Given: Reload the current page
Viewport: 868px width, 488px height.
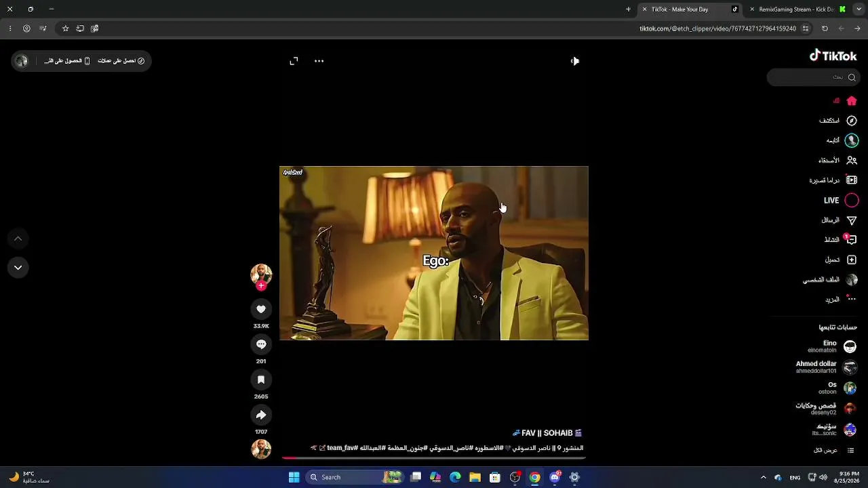Looking at the screenshot, I should (825, 28).
